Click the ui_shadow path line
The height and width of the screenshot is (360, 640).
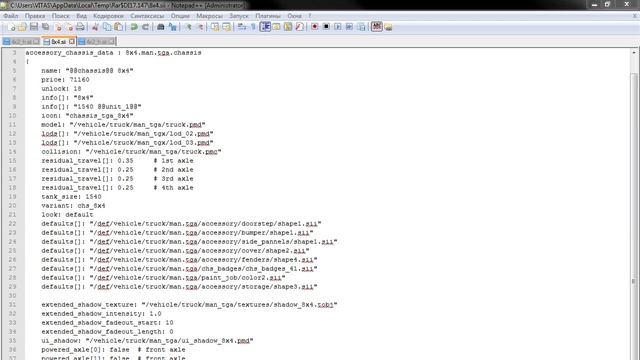147,341
